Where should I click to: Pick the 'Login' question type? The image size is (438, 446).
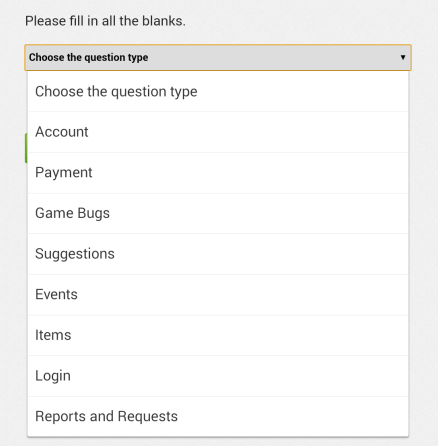click(218, 376)
